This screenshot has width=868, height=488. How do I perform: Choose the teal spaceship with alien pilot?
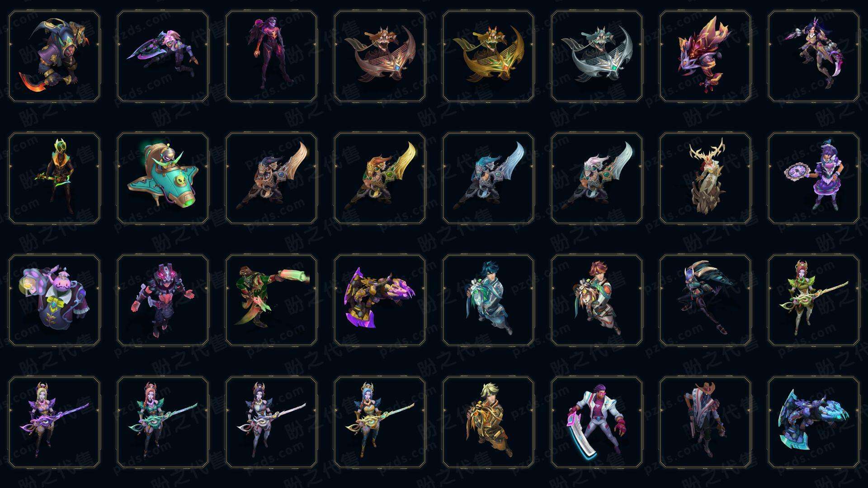point(163,178)
